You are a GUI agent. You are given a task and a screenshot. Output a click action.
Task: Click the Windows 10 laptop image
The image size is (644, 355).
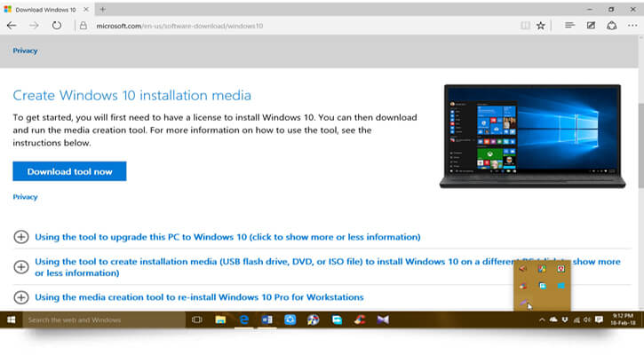(x=532, y=137)
